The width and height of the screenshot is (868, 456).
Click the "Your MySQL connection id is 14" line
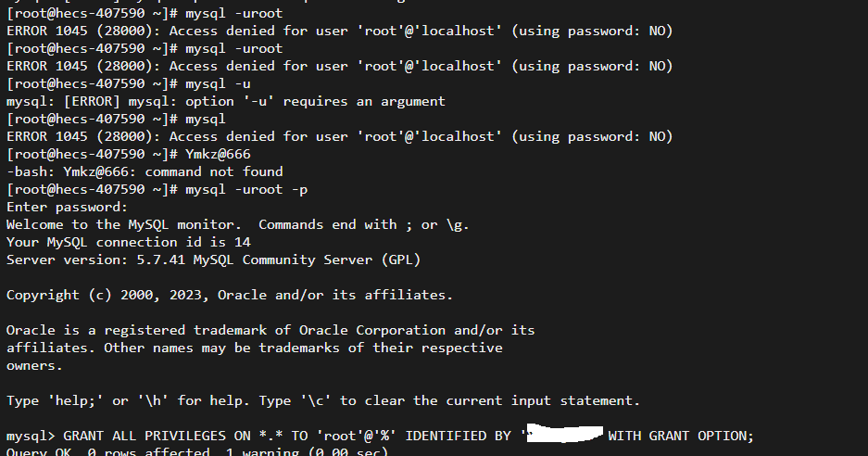(x=129, y=242)
